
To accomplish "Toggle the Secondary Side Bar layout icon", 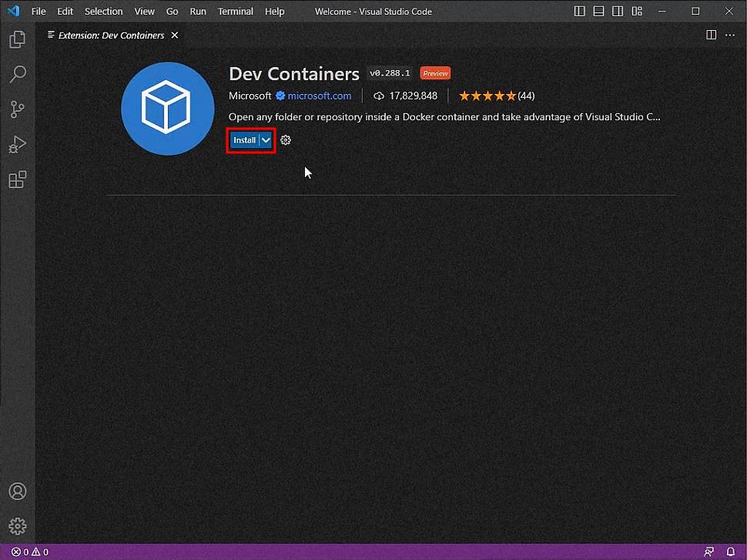I will coord(618,11).
